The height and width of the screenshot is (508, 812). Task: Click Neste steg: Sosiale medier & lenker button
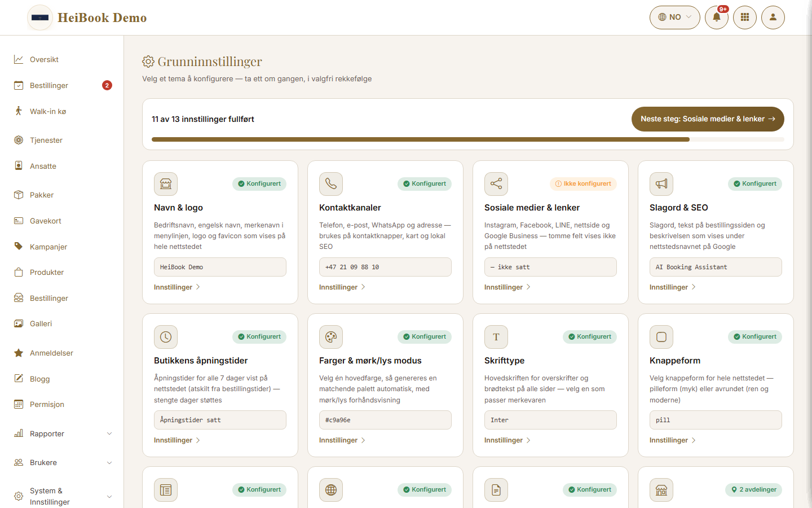[x=708, y=119]
